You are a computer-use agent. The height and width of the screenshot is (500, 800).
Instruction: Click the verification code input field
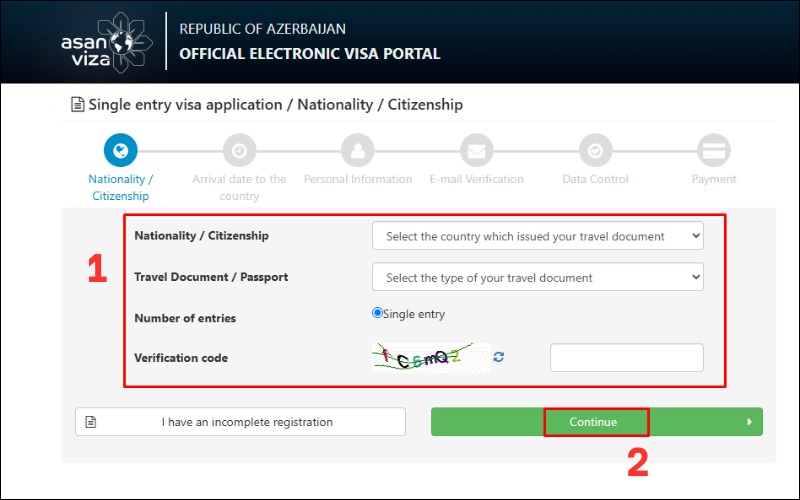click(626, 358)
